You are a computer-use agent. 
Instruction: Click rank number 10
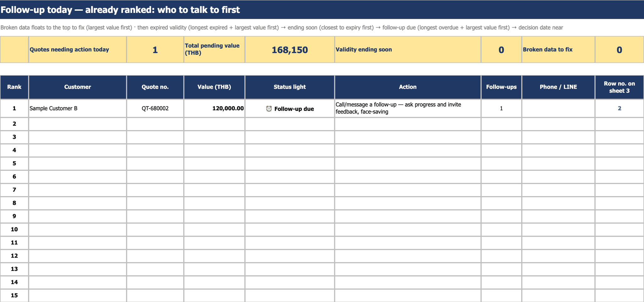tap(14, 229)
